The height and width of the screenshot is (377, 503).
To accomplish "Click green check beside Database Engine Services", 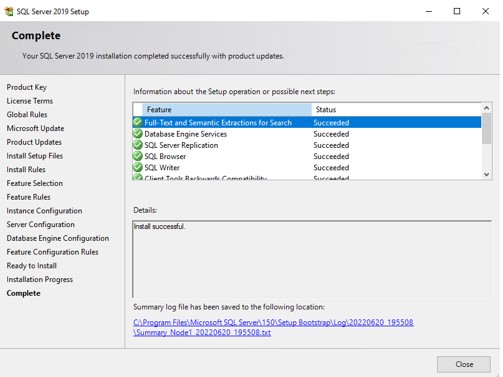I will click(137, 134).
